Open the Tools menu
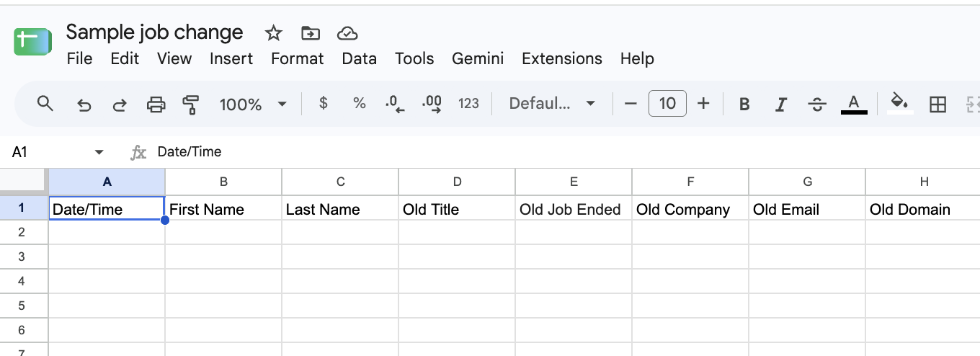The width and height of the screenshot is (980, 356). (414, 58)
